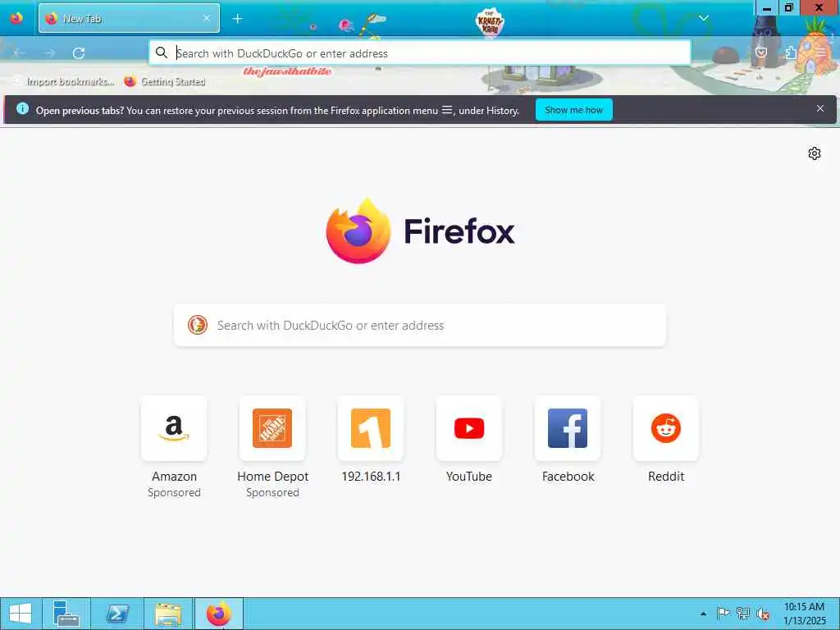Open the Save to Pocket button
The image size is (840, 630).
(x=760, y=52)
